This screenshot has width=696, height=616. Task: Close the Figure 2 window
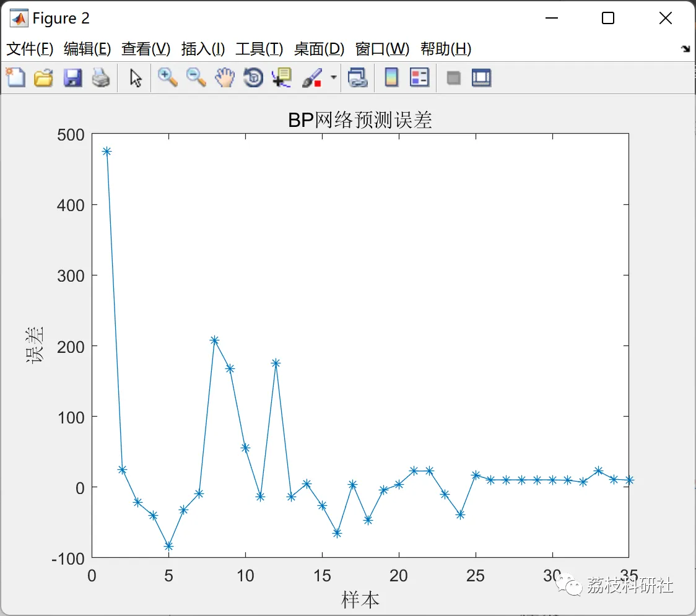coord(666,18)
